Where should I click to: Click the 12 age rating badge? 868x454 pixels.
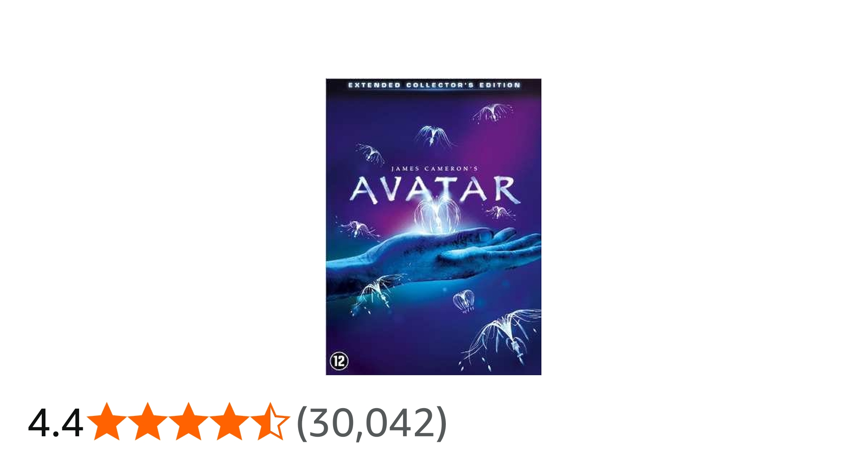coord(339,361)
